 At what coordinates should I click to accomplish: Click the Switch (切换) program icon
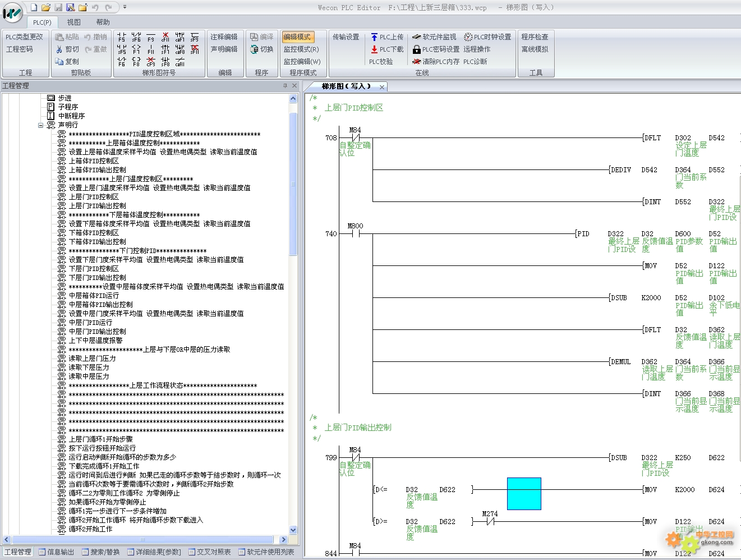click(x=254, y=49)
